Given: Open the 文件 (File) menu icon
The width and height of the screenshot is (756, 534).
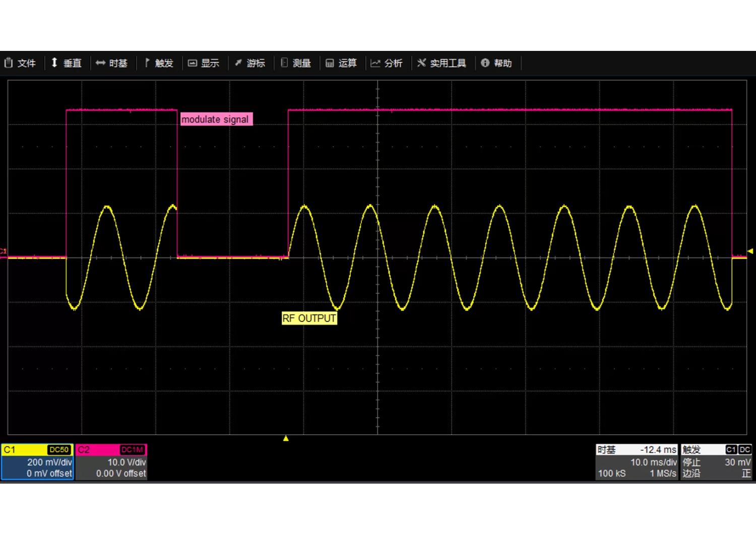Looking at the screenshot, I should point(9,63).
